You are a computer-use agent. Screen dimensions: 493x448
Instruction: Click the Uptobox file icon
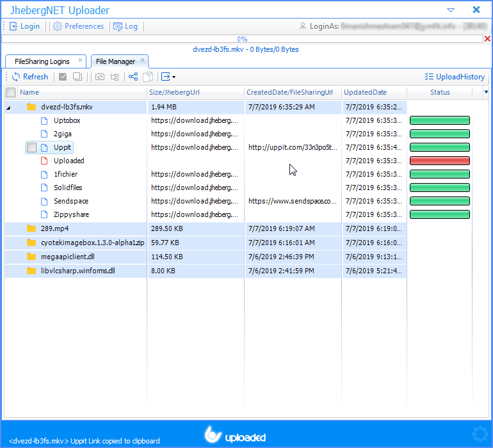tap(44, 121)
